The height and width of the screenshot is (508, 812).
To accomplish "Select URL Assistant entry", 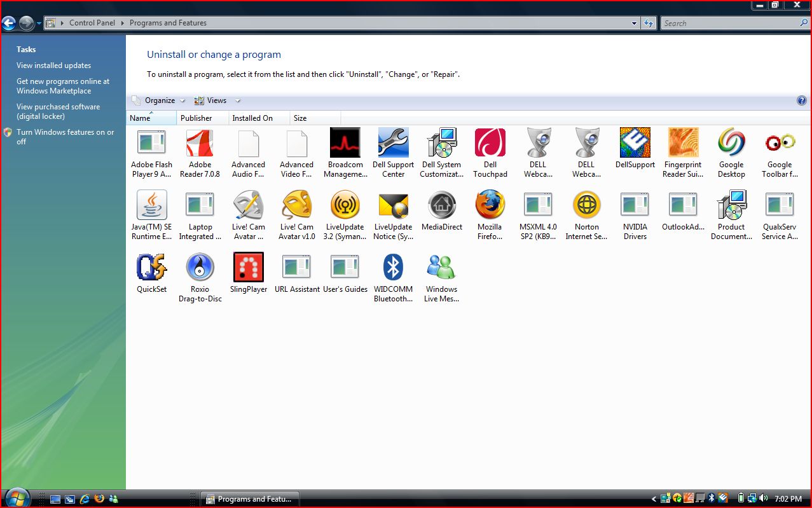I will [296, 273].
